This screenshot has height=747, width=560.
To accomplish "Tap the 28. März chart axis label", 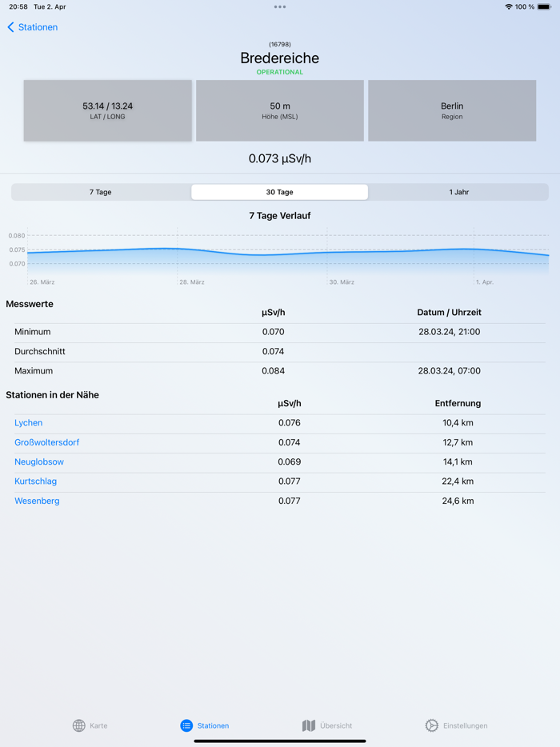I will point(192,282).
